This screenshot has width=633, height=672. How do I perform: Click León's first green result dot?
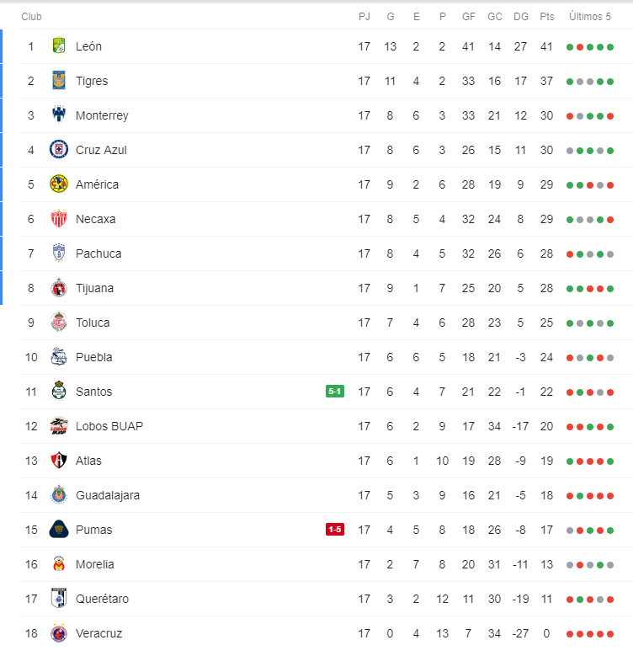pyautogui.click(x=570, y=47)
